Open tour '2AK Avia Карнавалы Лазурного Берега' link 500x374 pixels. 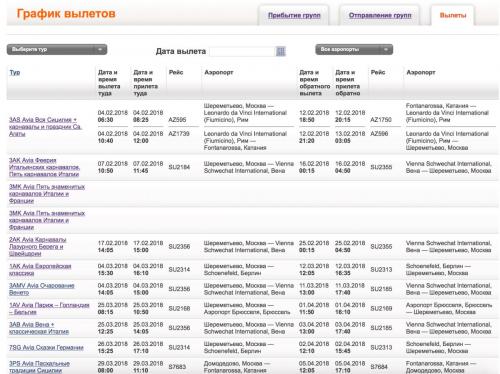(x=38, y=247)
